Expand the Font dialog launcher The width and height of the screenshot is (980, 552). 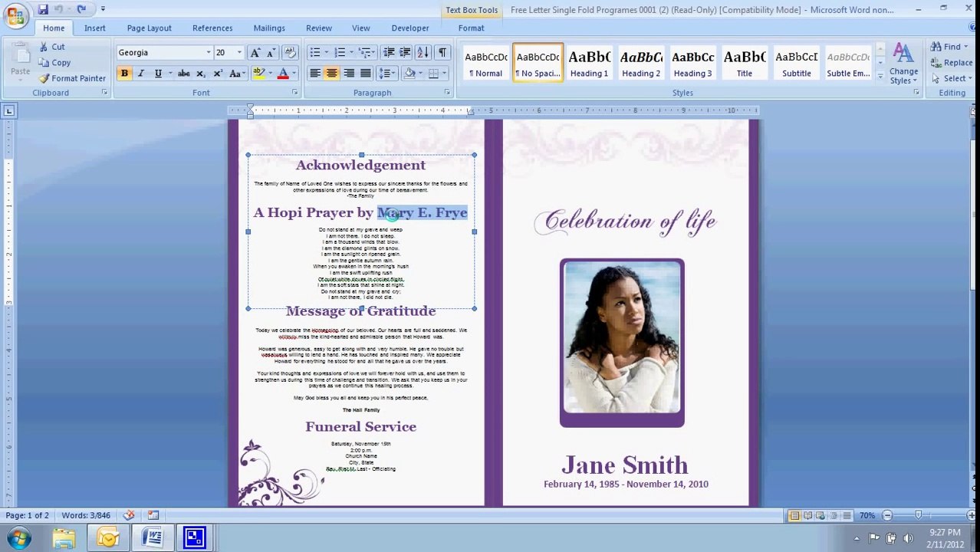(294, 93)
